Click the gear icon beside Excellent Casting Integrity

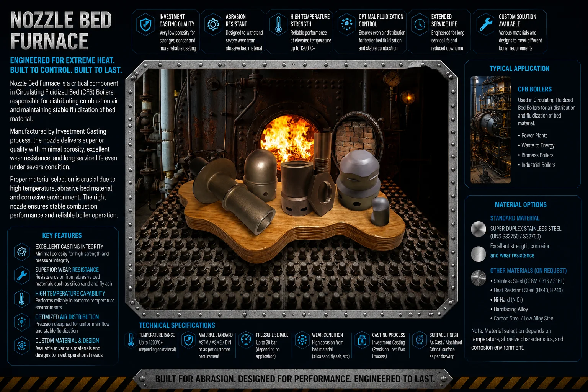(22, 252)
